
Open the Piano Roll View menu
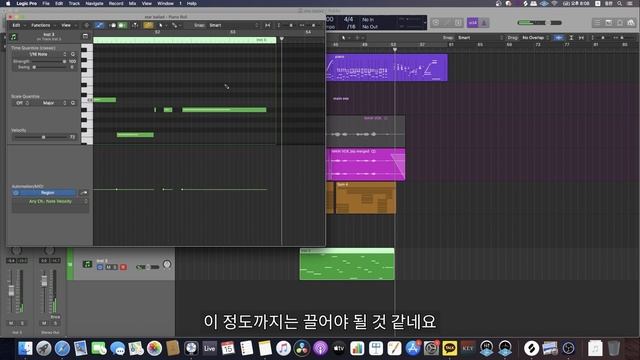68,25
